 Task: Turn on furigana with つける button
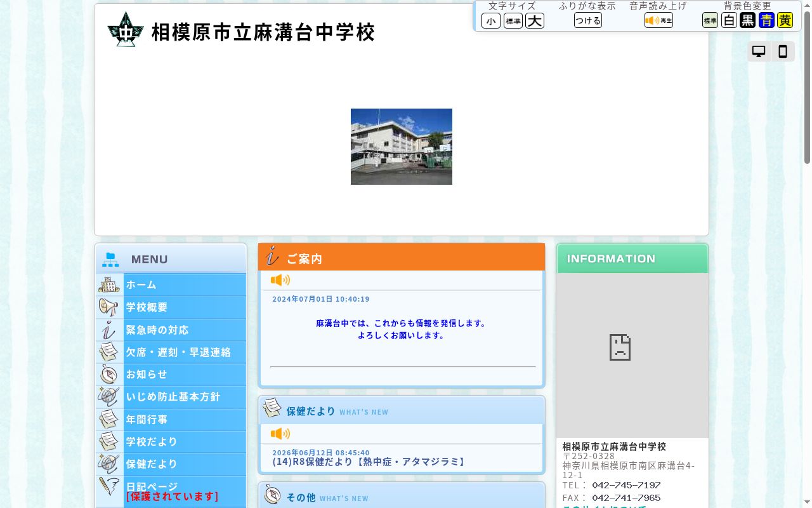588,20
